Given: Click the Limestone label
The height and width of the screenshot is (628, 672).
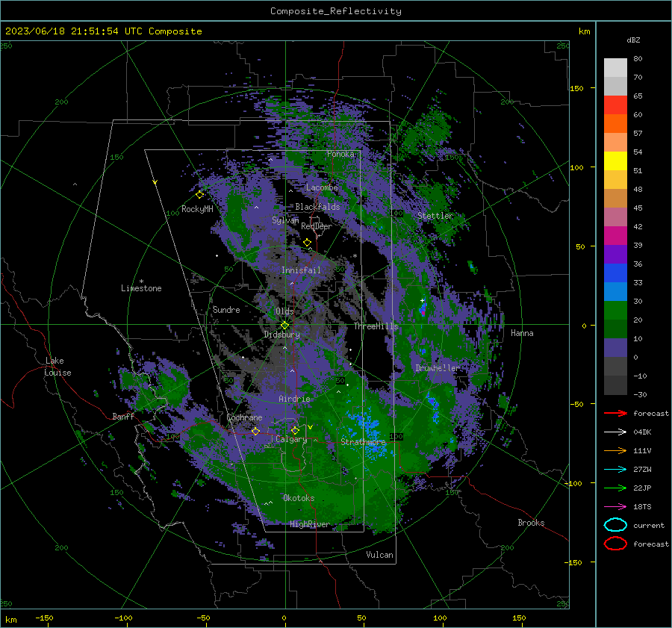Looking at the screenshot, I should [x=141, y=288].
